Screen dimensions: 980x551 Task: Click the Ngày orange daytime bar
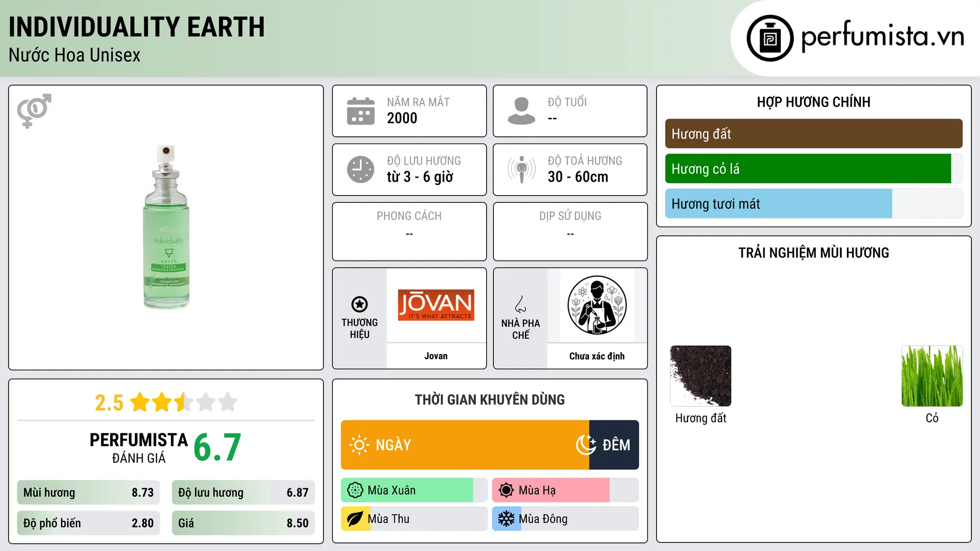[465, 445]
